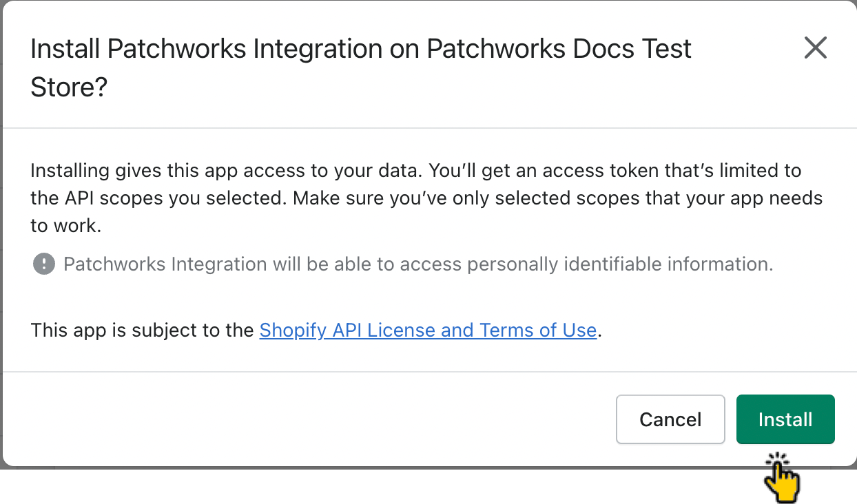Viewport: 857px width, 504px height.
Task: Click the yellow hand pointer icon
Action: click(x=781, y=480)
